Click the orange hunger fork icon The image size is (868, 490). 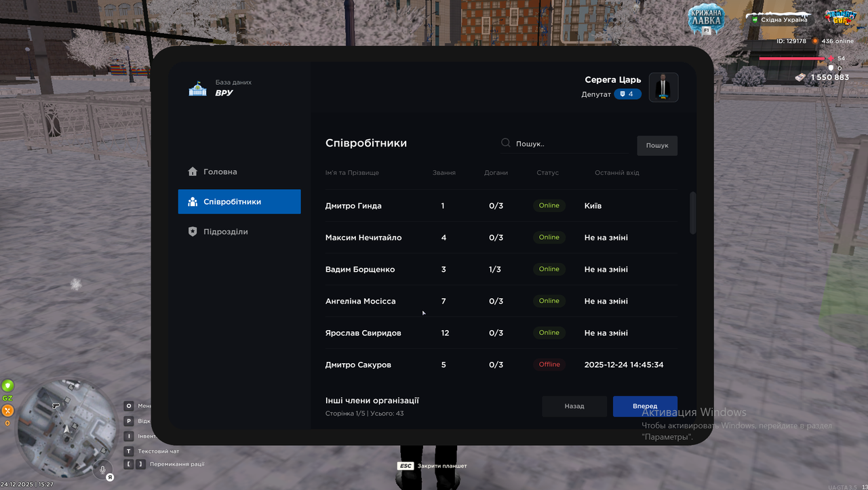(x=7, y=410)
